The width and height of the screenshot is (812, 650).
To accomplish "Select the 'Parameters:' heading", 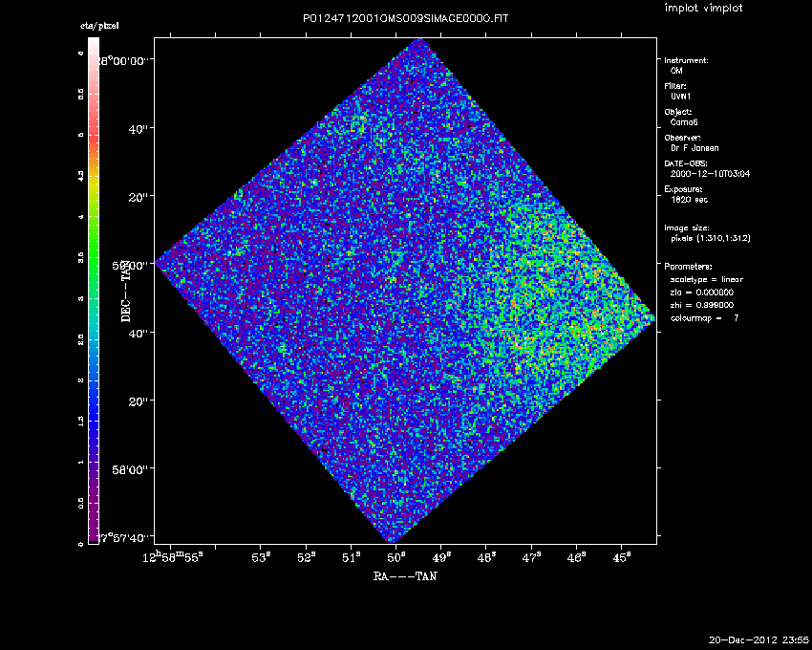I will tap(688, 267).
